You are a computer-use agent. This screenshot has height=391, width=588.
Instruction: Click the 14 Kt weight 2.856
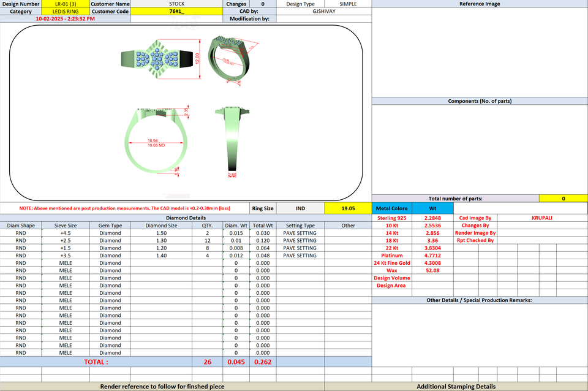(433, 233)
